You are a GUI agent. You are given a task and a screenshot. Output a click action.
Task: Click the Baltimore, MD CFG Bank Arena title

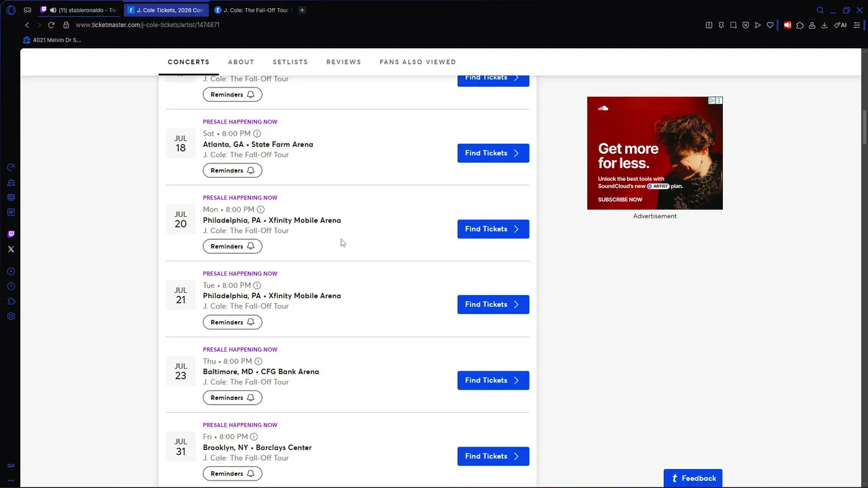(x=261, y=371)
